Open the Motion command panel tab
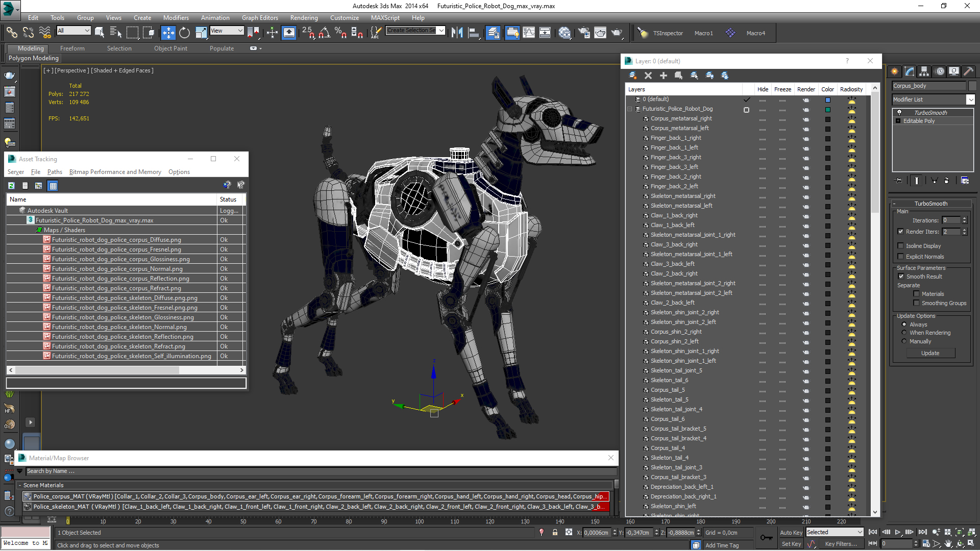980x551 pixels. click(x=940, y=71)
